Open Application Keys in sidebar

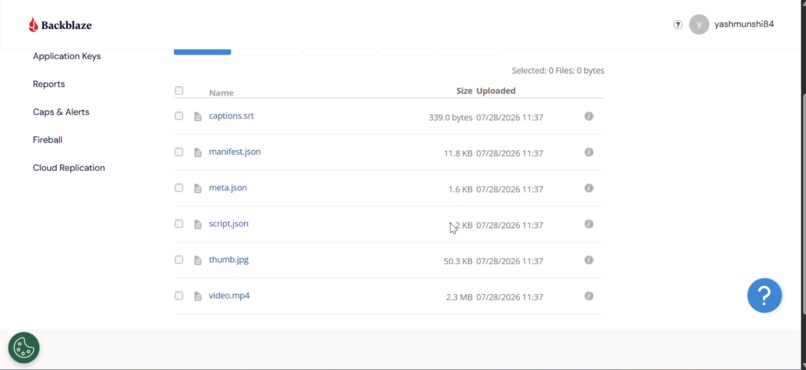click(x=67, y=56)
